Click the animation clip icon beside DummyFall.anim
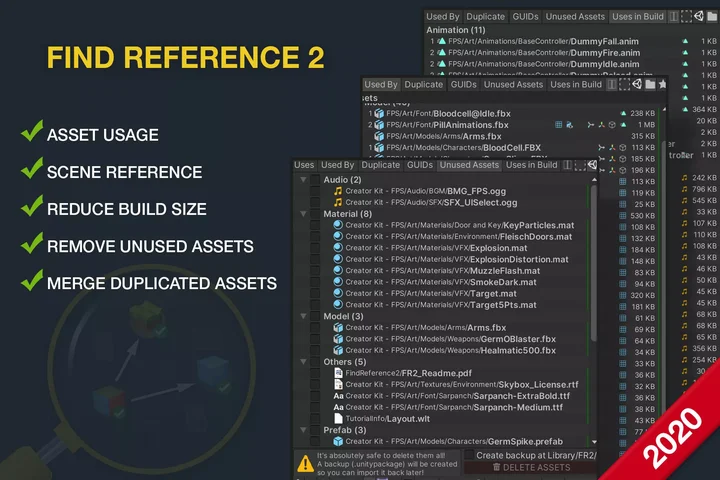The height and width of the screenshot is (480, 720). 442,41
